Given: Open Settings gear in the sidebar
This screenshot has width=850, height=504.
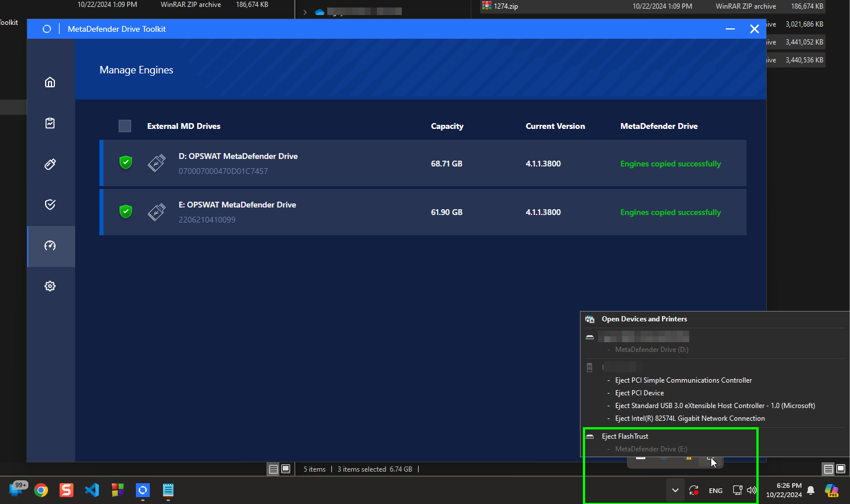Looking at the screenshot, I should point(50,286).
